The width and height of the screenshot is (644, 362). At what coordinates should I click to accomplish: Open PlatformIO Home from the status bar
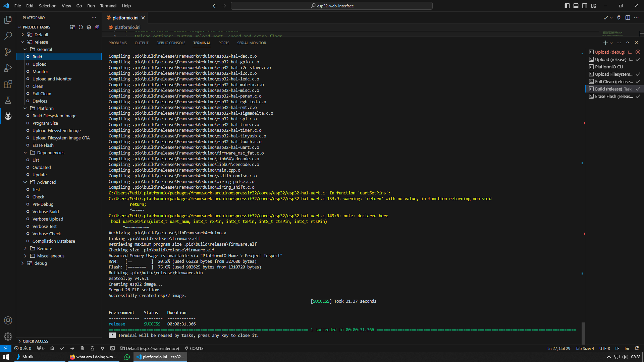[x=52, y=348]
